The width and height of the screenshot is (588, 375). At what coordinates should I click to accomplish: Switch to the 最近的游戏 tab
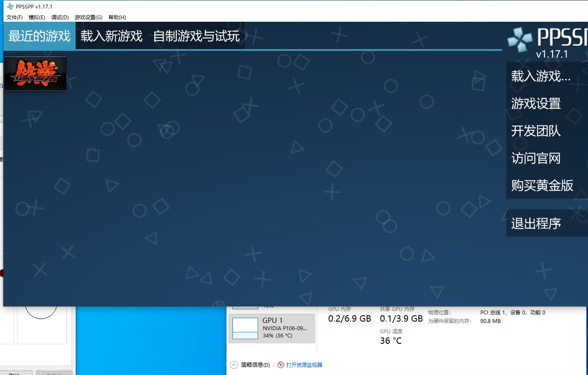pyautogui.click(x=39, y=36)
